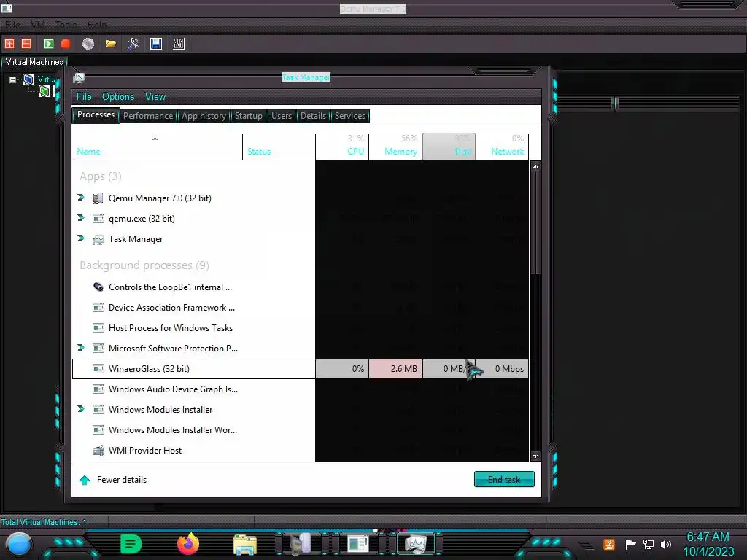Start the virtual machine with green play icon

coord(49,44)
